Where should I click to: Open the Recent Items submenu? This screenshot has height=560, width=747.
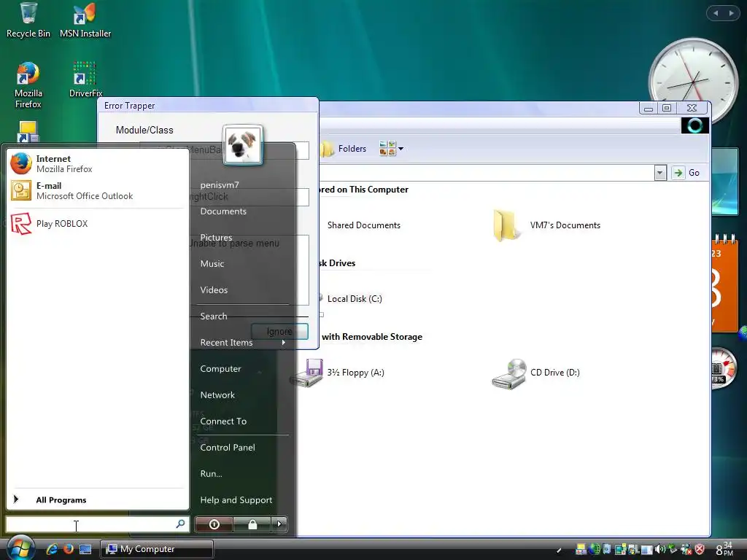click(x=243, y=343)
